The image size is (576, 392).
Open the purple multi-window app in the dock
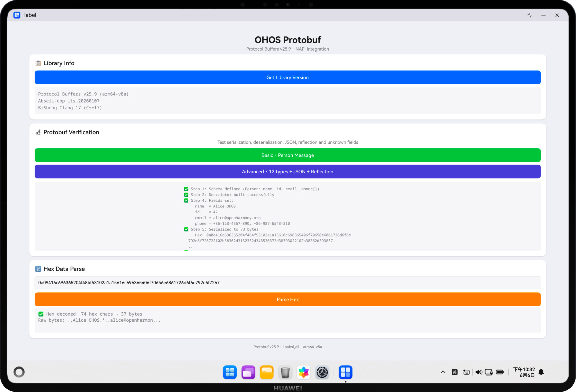(x=248, y=372)
